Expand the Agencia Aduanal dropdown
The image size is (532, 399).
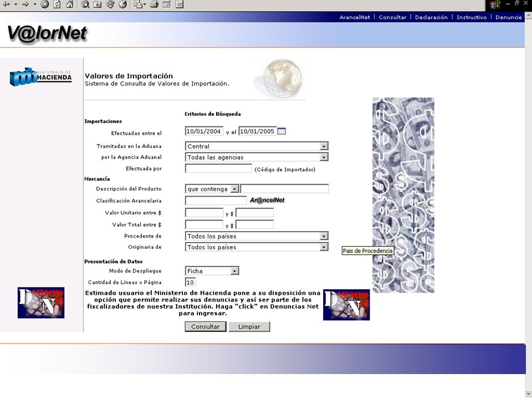point(257,157)
